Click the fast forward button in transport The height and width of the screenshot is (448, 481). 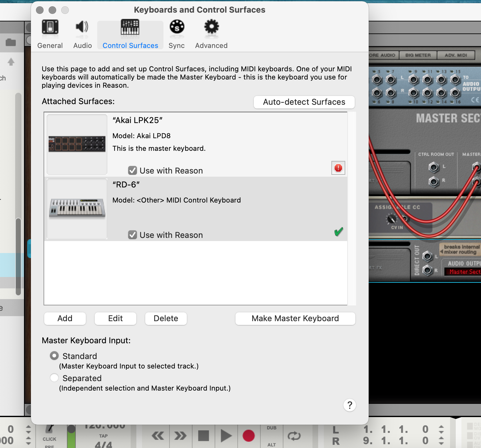coord(180,436)
